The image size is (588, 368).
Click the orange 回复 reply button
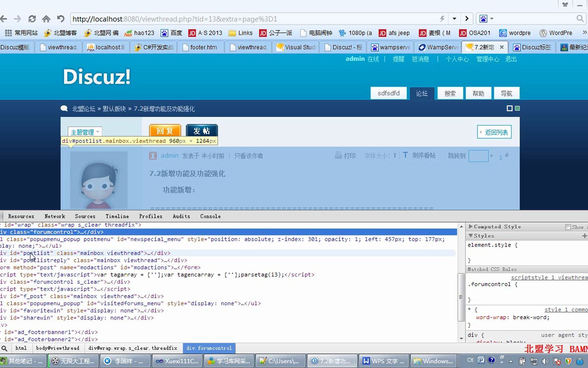click(165, 131)
